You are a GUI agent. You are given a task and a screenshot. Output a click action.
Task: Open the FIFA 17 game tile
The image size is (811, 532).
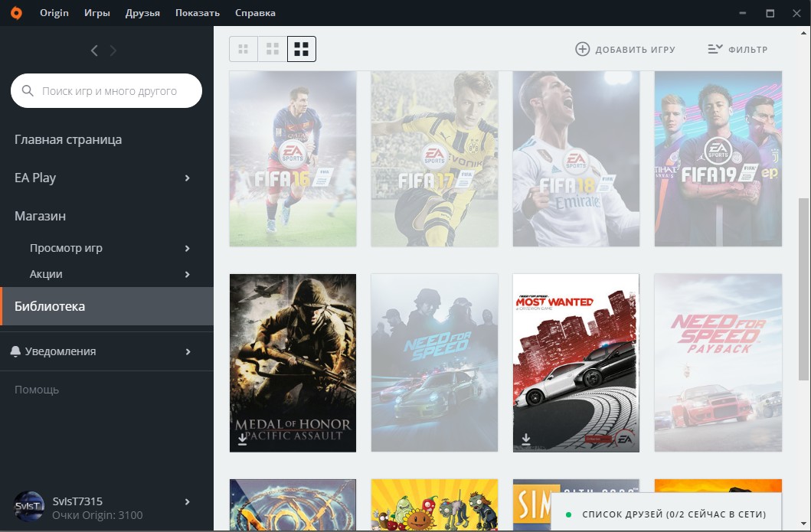point(434,158)
